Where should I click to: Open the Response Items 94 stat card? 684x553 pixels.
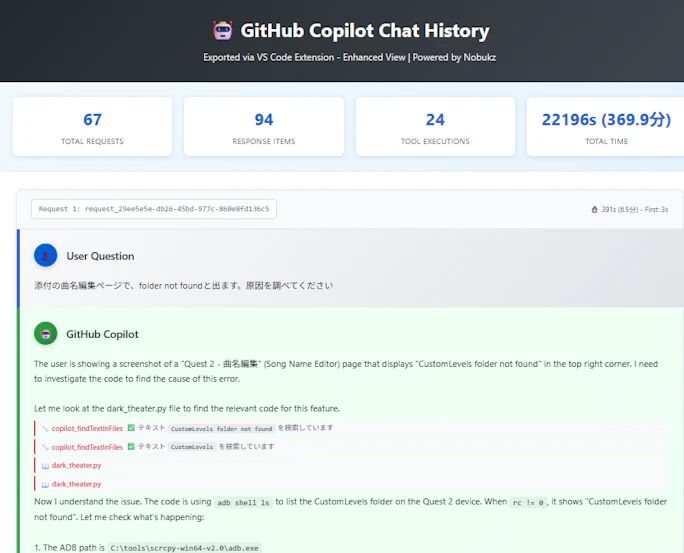pos(264,126)
